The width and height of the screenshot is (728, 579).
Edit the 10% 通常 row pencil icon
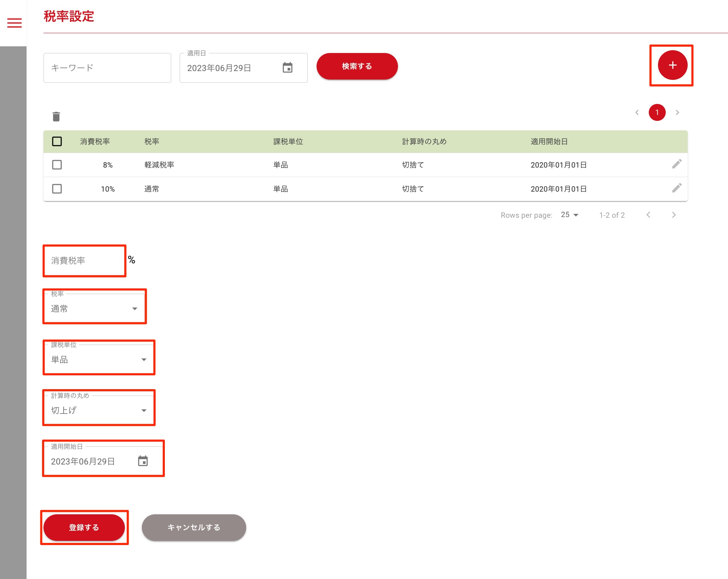[x=676, y=188]
